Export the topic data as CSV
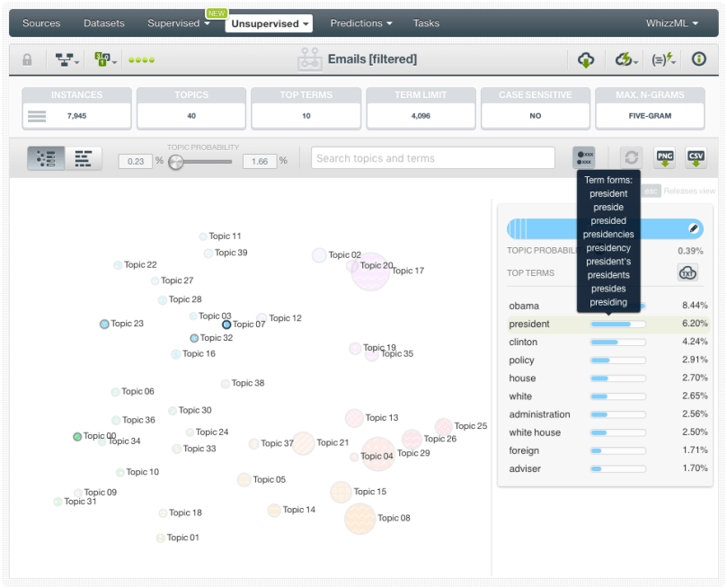Screen dimensions: 727x588 point(696,158)
